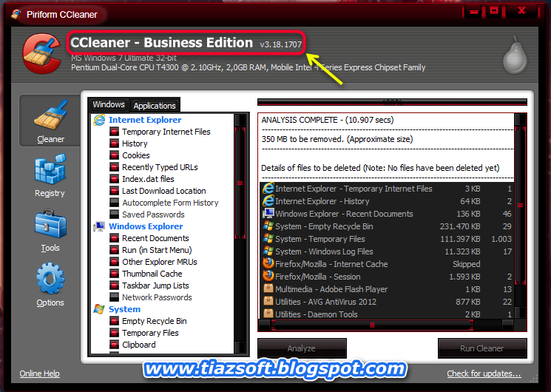This screenshot has height=392, width=551.
Task: Uncheck the IE History checkbox
Action: pos(114,143)
